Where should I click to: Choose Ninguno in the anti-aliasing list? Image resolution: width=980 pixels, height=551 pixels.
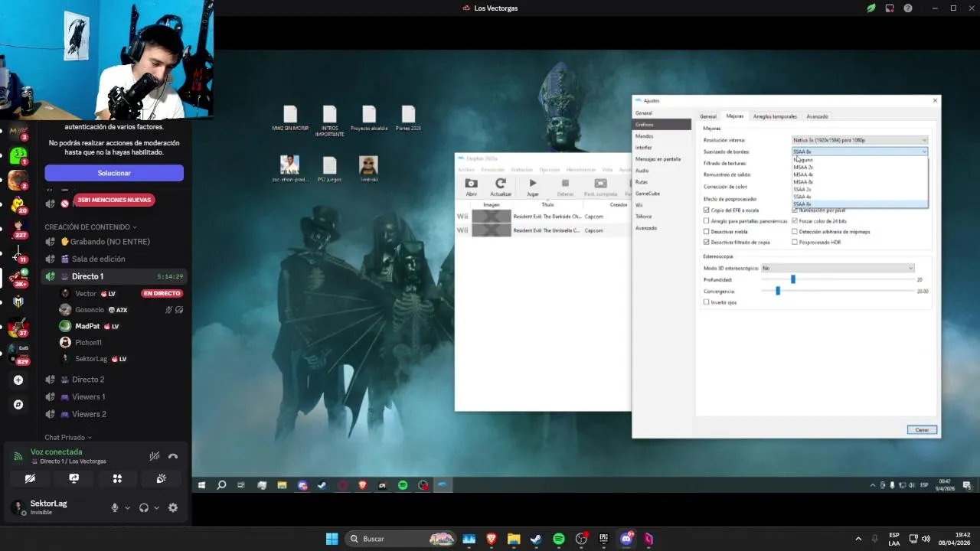pyautogui.click(x=859, y=159)
